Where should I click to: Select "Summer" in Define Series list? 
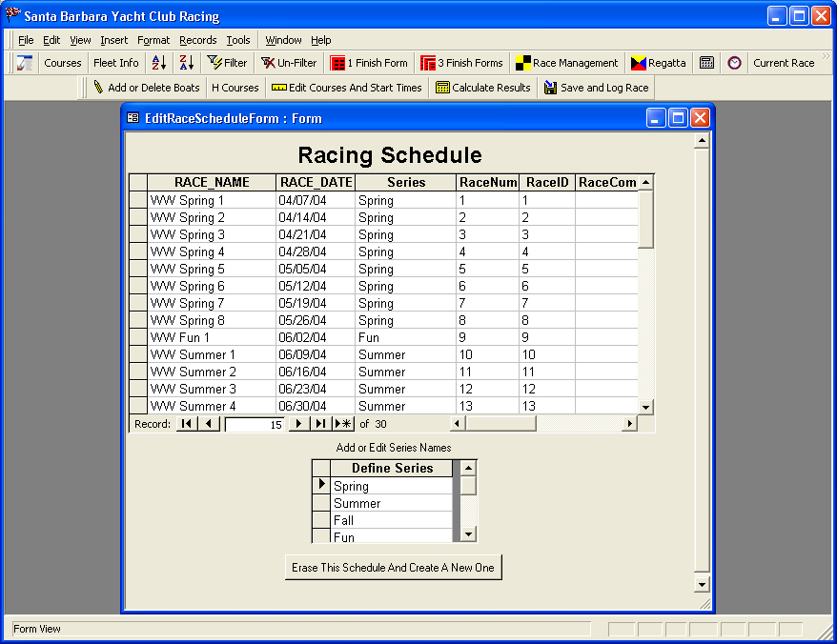(x=391, y=503)
